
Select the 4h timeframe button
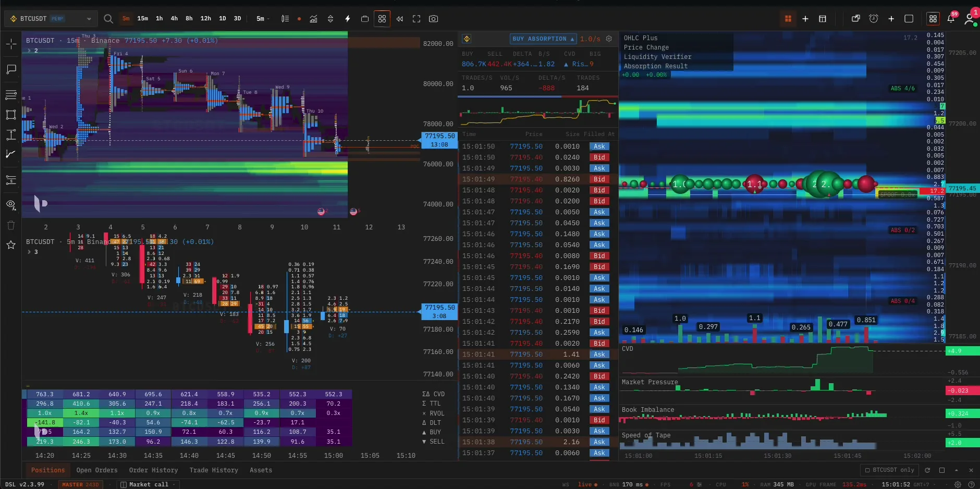[x=174, y=19]
